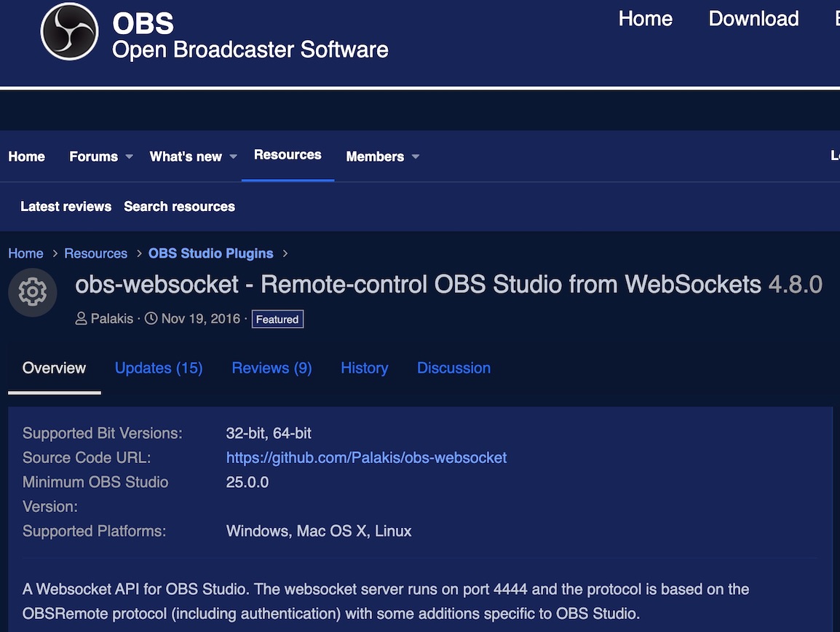The image size is (840, 632).
Task: Click the Featured badge on the resource
Action: coord(277,319)
